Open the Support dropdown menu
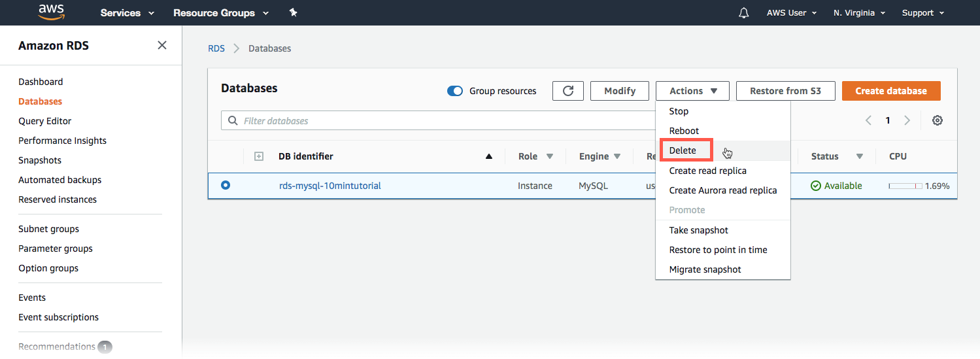 (x=923, y=13)
